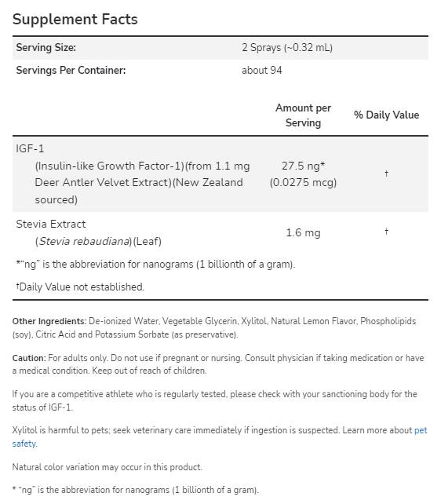Select the Serving Size label

pyautogui.click(x=46, y=48)
